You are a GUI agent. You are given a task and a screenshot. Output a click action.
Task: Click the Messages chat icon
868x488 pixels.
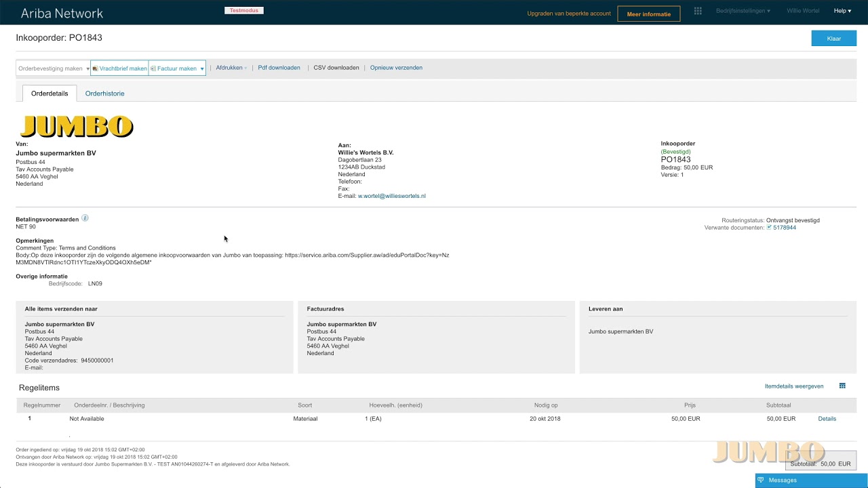pos(762,480)
